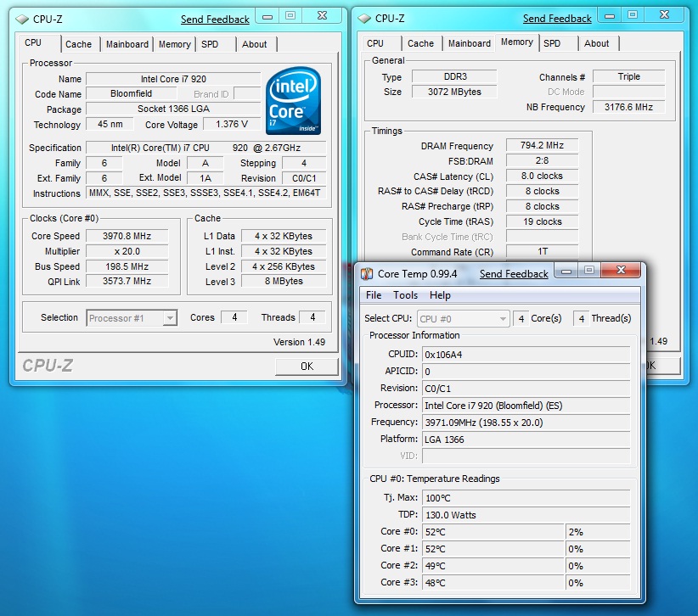Minimize the right CPU-Z Memory window
This screenshot has width=698, height=616.
tap(610, 15)
